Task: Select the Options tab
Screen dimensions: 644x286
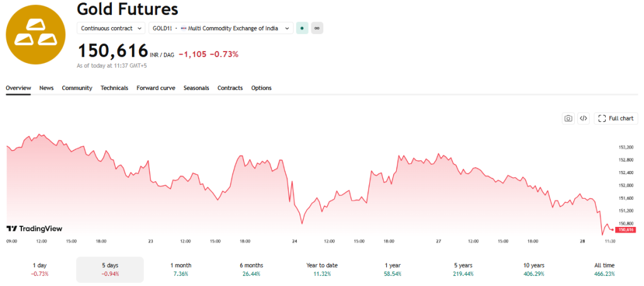Action: [261, 88]
